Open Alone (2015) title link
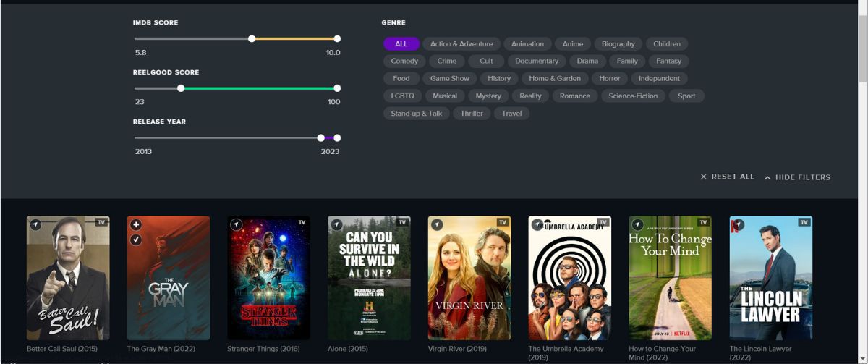This screenshot has width=868, height=364. point(348,349)
